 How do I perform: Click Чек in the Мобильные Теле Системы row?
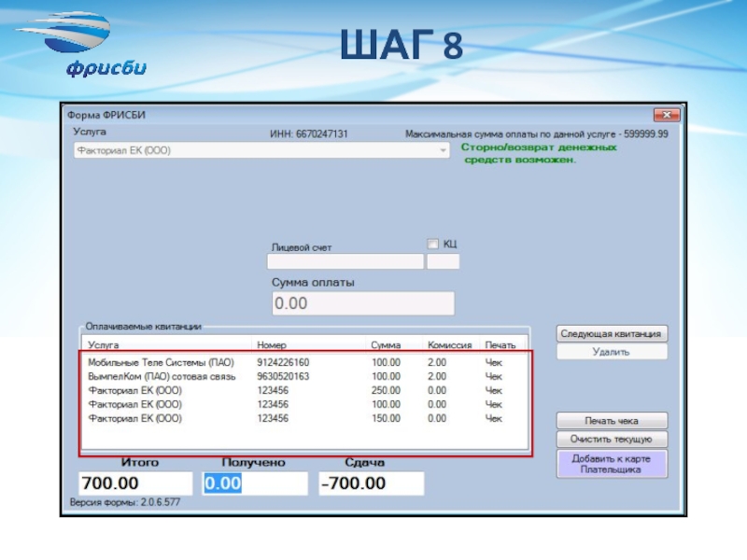pos(494,363)
